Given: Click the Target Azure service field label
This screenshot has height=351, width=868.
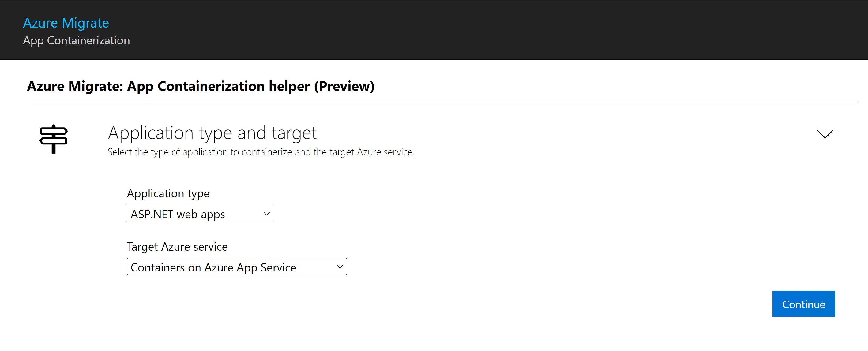Looking at the screenshot, I should point(177,247).
